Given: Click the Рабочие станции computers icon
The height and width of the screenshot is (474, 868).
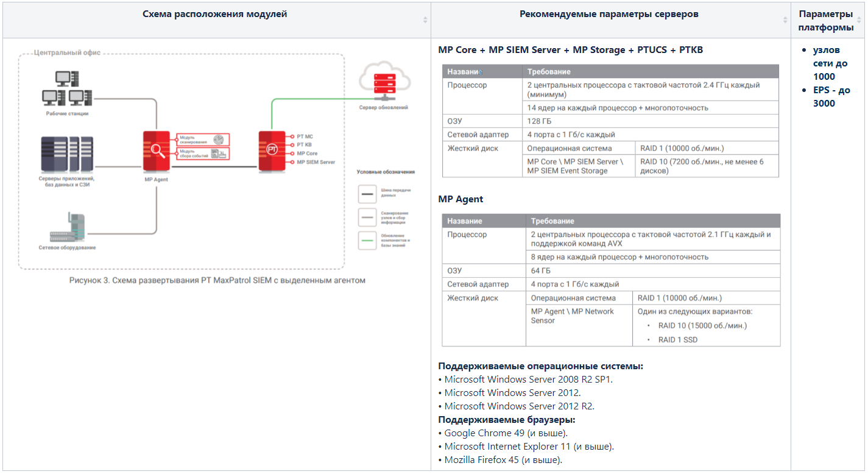Looking at the screenshot, I should 67,89.
